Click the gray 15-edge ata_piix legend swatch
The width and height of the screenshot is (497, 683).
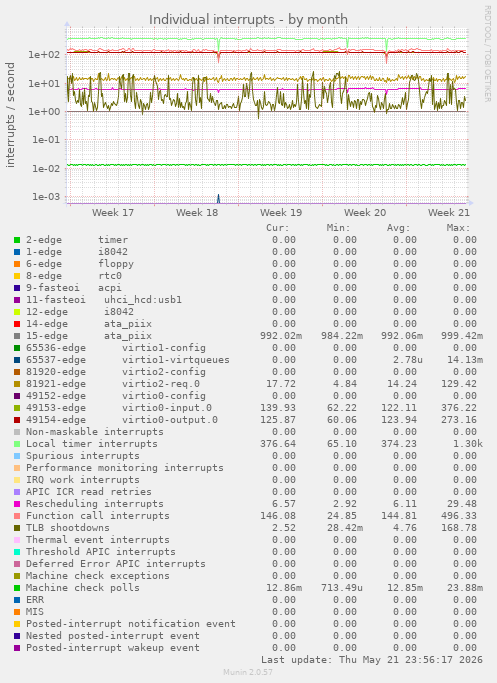click(x=17, y=336)
